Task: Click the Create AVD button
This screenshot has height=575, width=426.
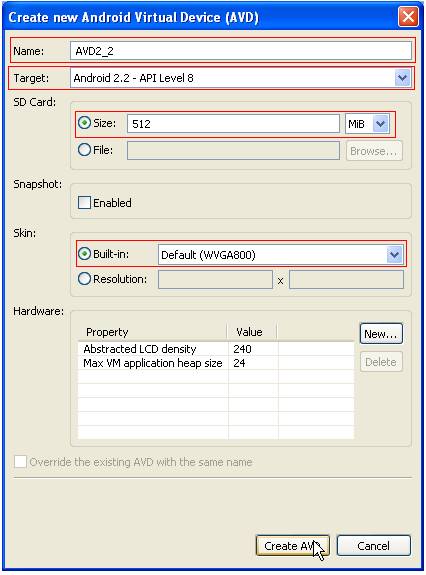Action: [293, 545]
